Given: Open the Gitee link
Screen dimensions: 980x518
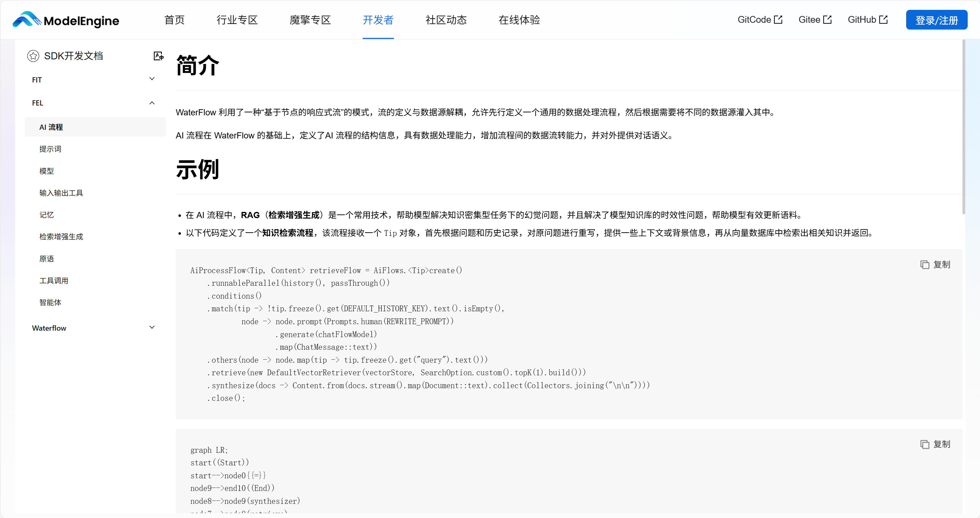Looking at the screenshot, I should 810,19.
